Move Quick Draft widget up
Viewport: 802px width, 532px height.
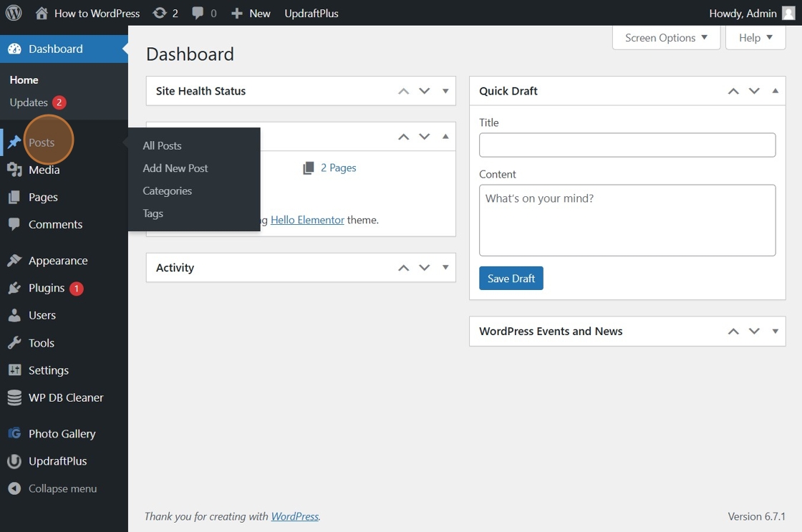[x=733, y=91]
